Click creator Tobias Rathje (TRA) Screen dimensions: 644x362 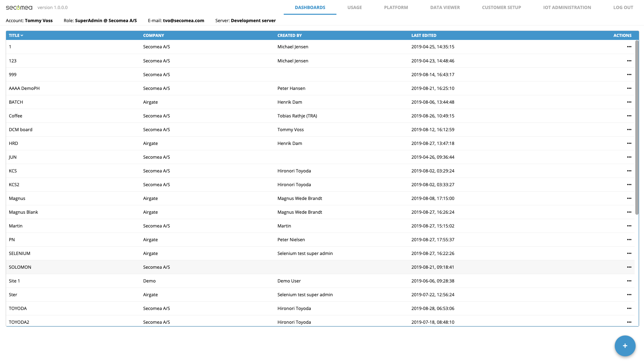[x=297, y=116]
